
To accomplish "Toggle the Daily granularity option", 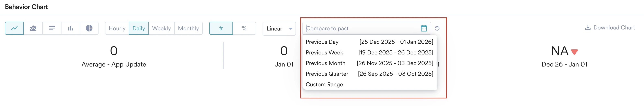I will pyautogui.click(x=139, y=28).
